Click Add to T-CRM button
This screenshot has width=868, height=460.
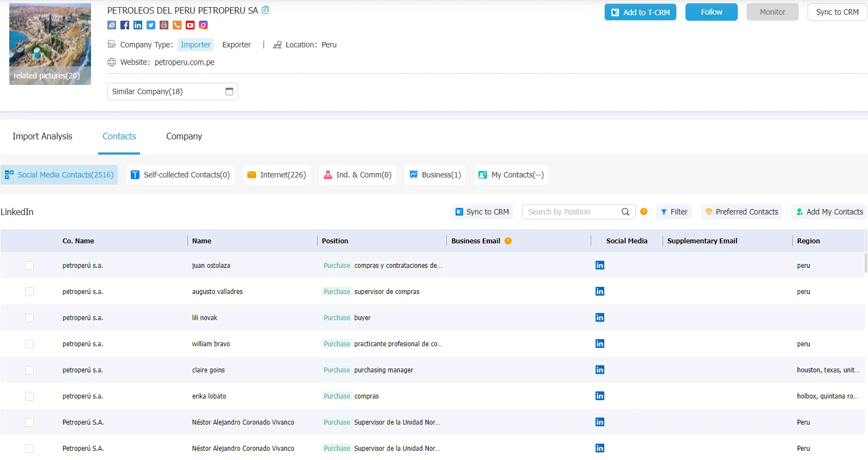640,12
